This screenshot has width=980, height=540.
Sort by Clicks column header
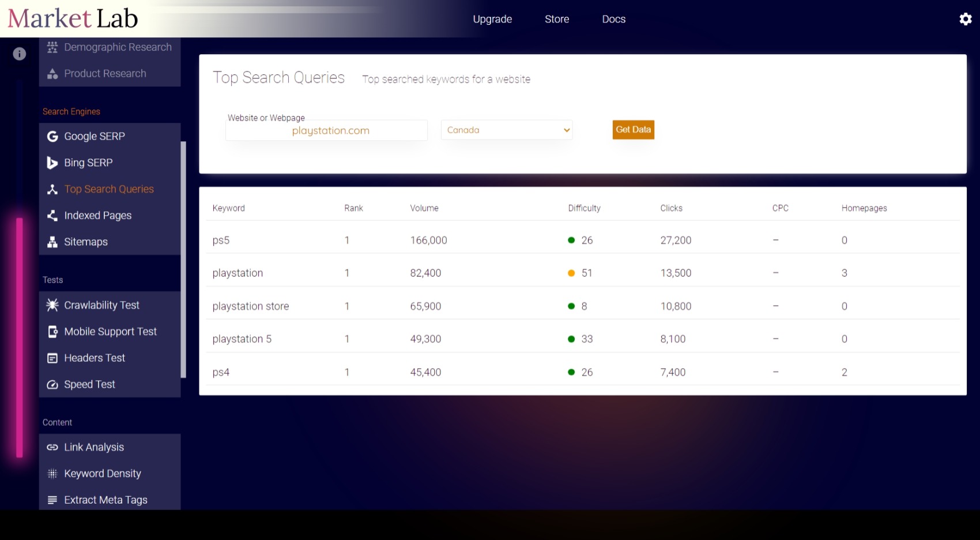point(672,208)
